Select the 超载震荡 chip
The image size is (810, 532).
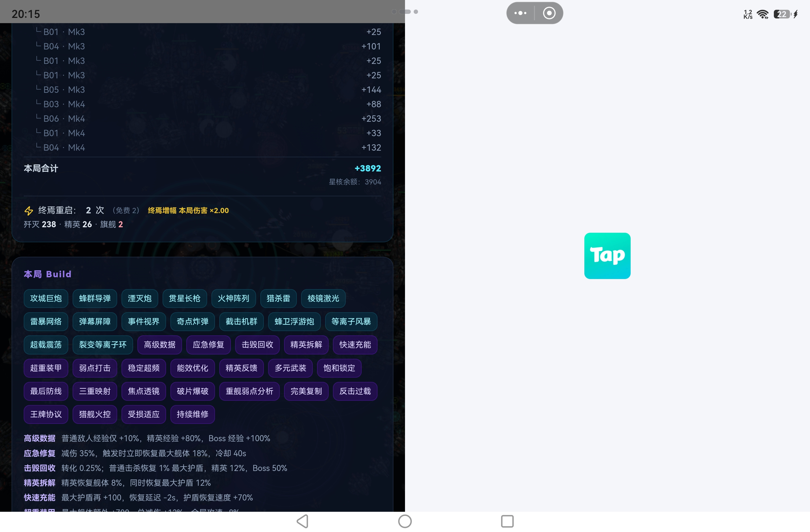point(46,345)
